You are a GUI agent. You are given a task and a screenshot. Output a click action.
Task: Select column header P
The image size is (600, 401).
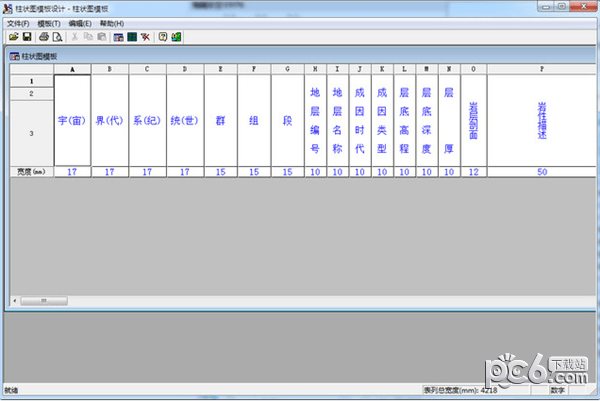pyautogui.click(x=542, y=69)
